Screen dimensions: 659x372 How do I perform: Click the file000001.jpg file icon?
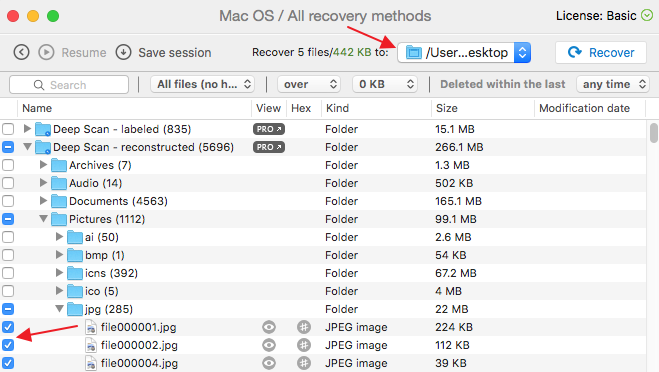click(91, 327)
